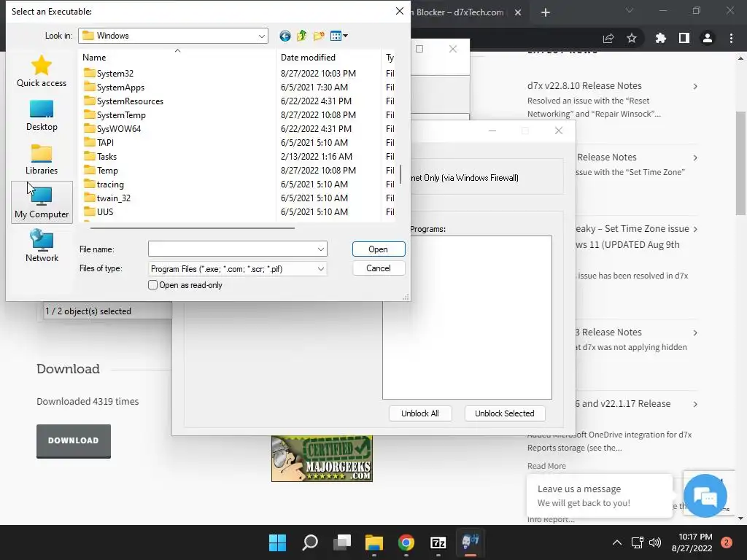Screen dimensions: 747x560
Task: Click Unblock All button
Action: (x=419, y=413)
